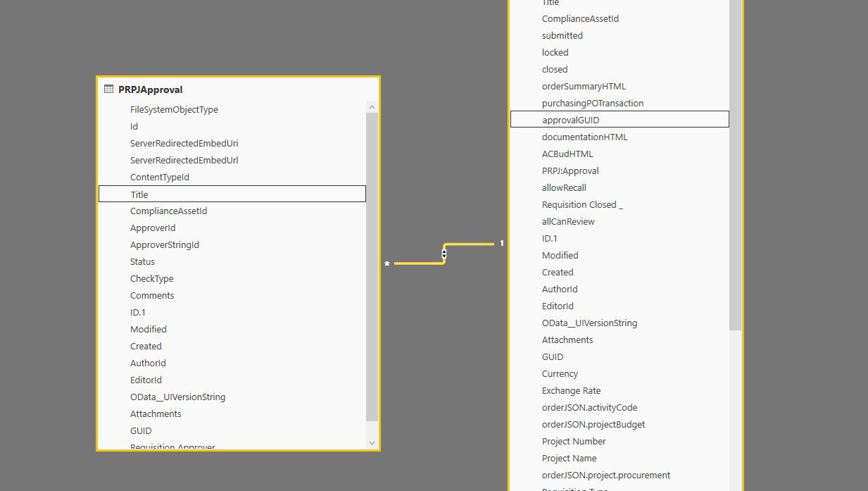Select the highlighted Title field in PRPJApproval
The width and height of the screenshot is (868, 491).
(x=232, y=194)
